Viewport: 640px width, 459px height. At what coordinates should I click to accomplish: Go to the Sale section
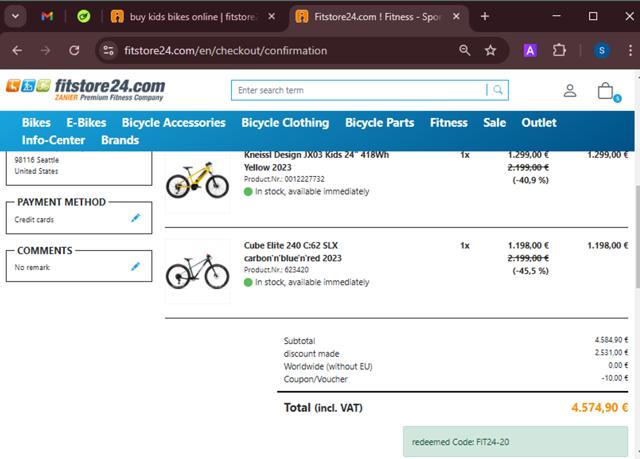coord(494,123)
